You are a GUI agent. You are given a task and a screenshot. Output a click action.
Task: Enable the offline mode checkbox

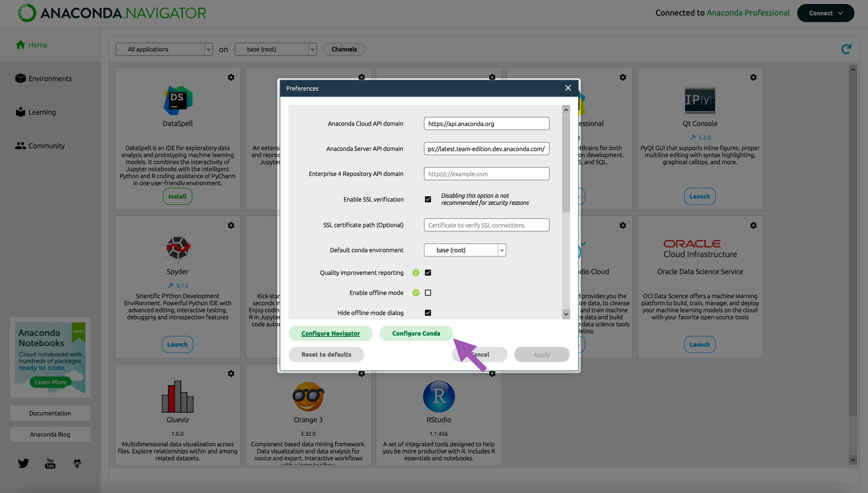coord(428,292)
